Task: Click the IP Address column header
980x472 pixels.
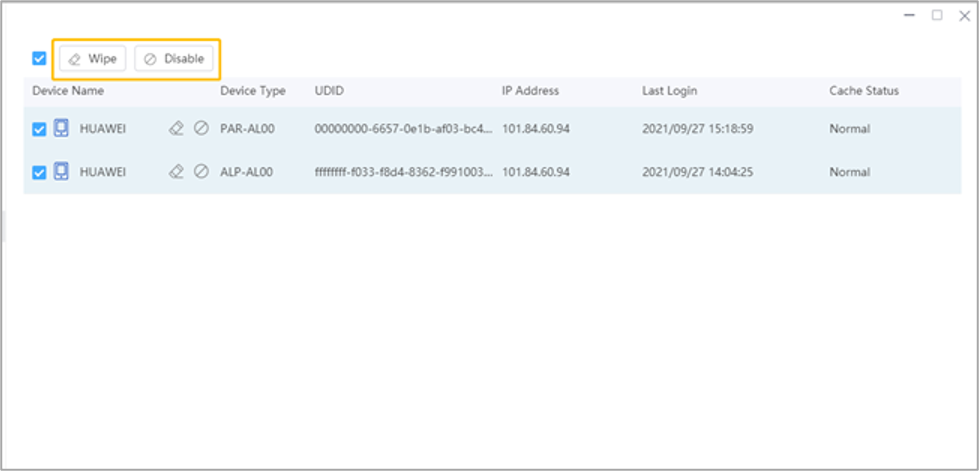Action: point(530,91)
